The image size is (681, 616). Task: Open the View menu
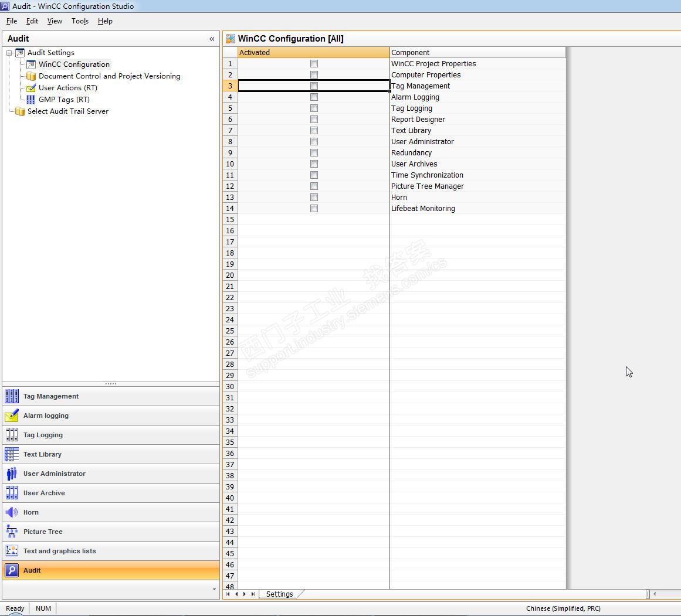[x=55, y=21]
